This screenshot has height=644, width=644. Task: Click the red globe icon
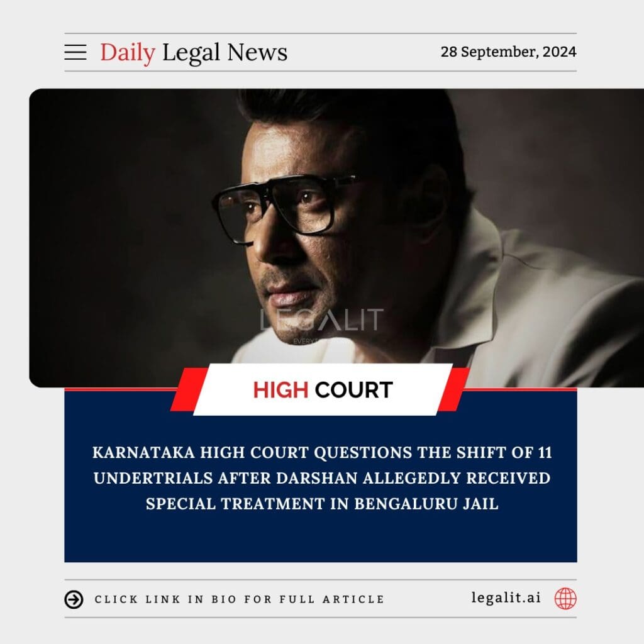coord(565,599)
